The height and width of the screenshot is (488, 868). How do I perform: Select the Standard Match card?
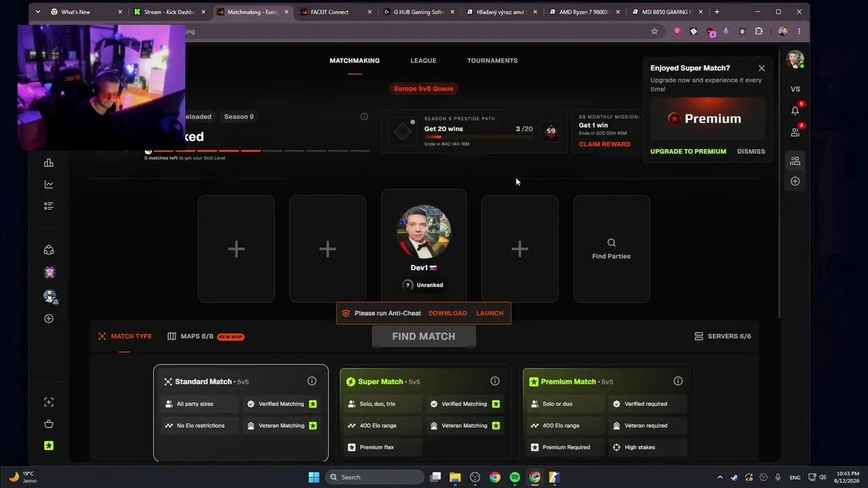241,413
